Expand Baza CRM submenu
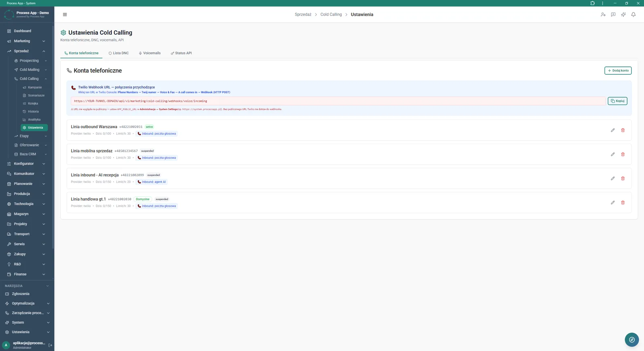644x351 pixels. coord(31,154)
